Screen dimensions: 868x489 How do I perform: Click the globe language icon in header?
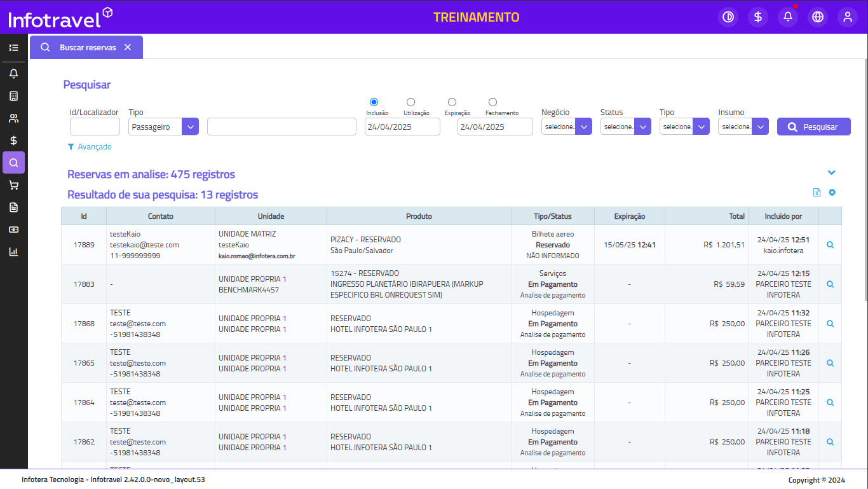[818, 17]
